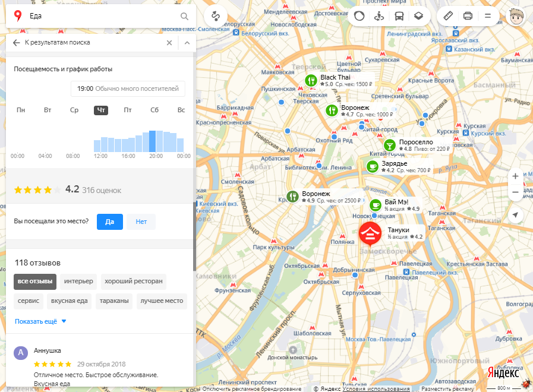Filter reviews by 'лучшее место' tag

(162, 301)
